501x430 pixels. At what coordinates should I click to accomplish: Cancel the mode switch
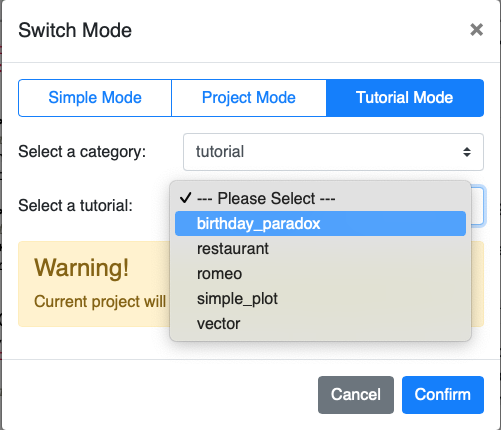[356, 395]
